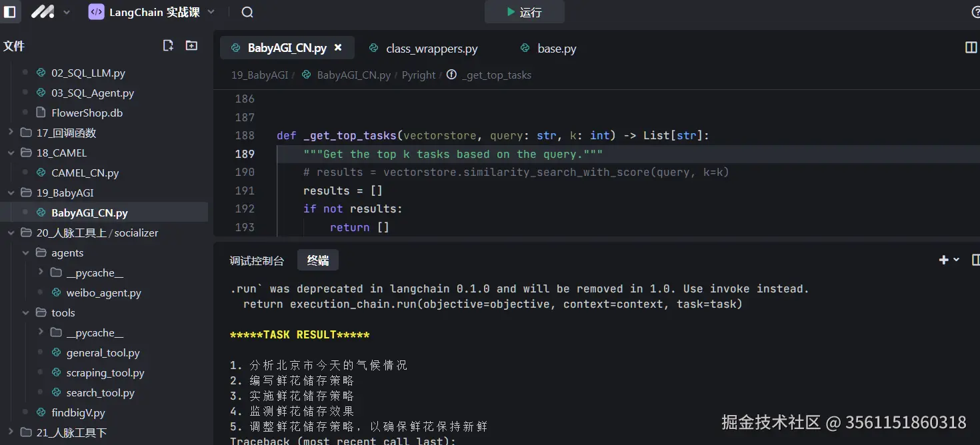
Task: Click the split panel icon in terminal area
Action: 975,260
